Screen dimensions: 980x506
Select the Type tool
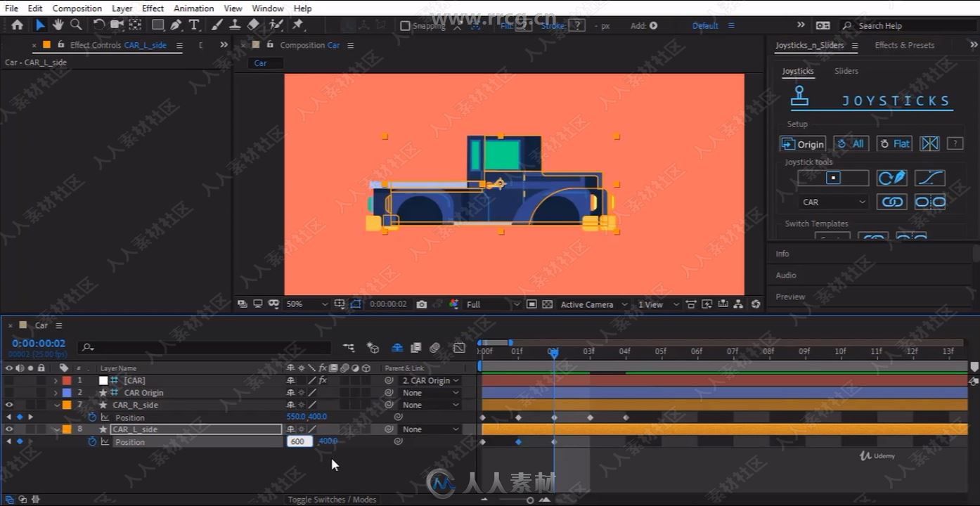click(194, 25)
